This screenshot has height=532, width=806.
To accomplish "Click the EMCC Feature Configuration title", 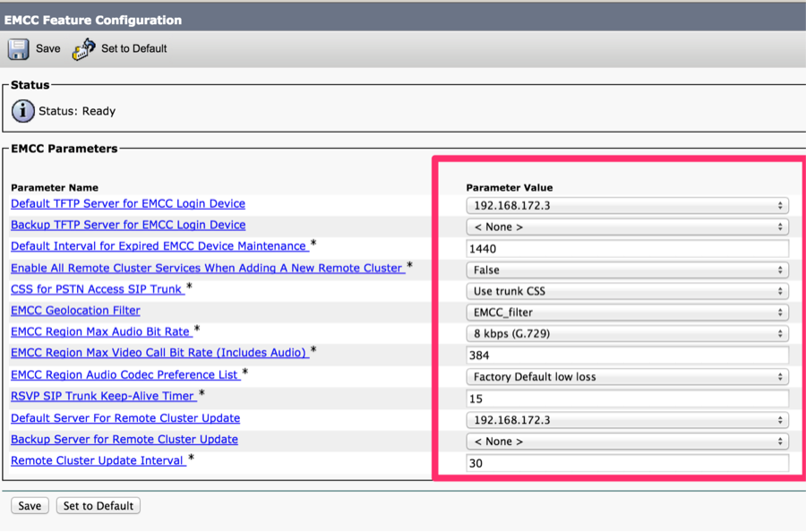I will coord(93,20).
